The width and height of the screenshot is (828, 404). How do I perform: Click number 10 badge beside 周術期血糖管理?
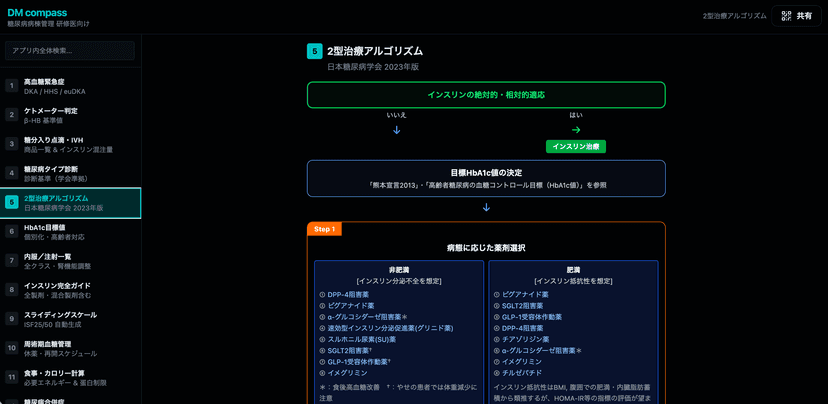(12, 347)
